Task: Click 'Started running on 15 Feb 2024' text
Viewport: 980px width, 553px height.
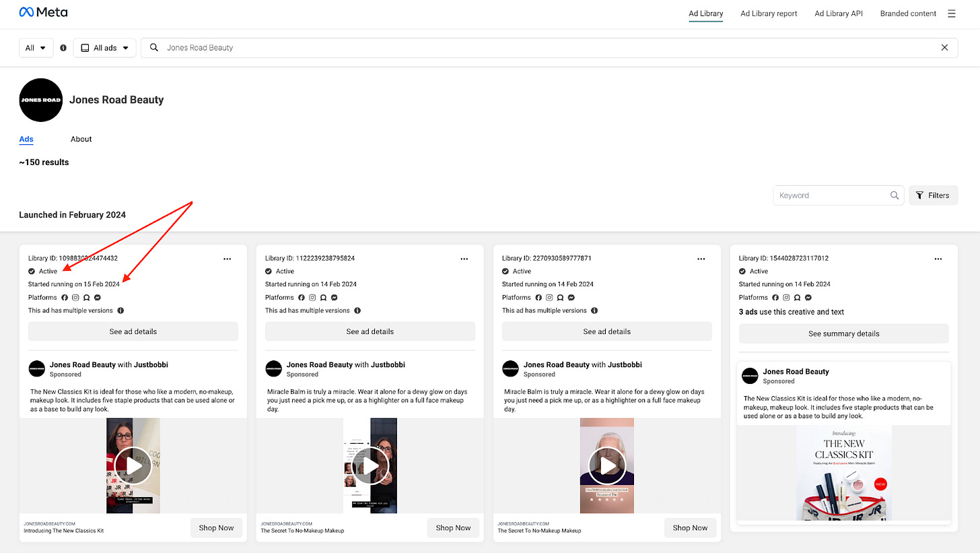Action: coord(74,284)
